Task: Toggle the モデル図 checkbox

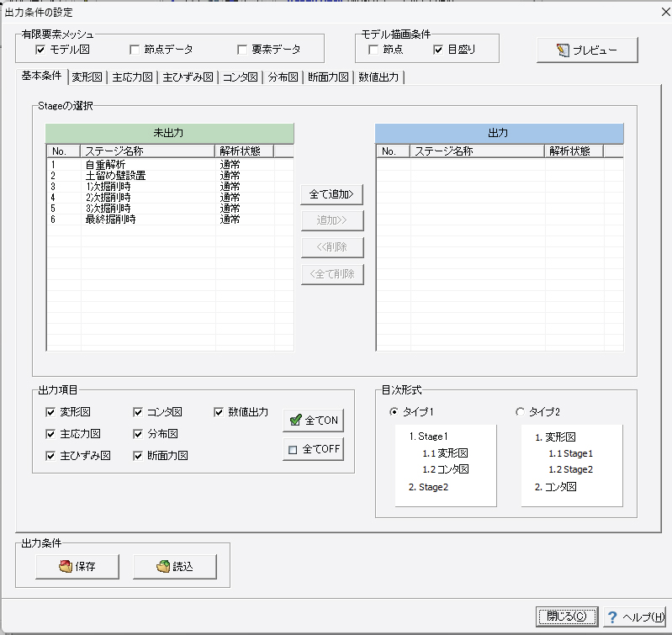Action: click(x=40, y=50)
